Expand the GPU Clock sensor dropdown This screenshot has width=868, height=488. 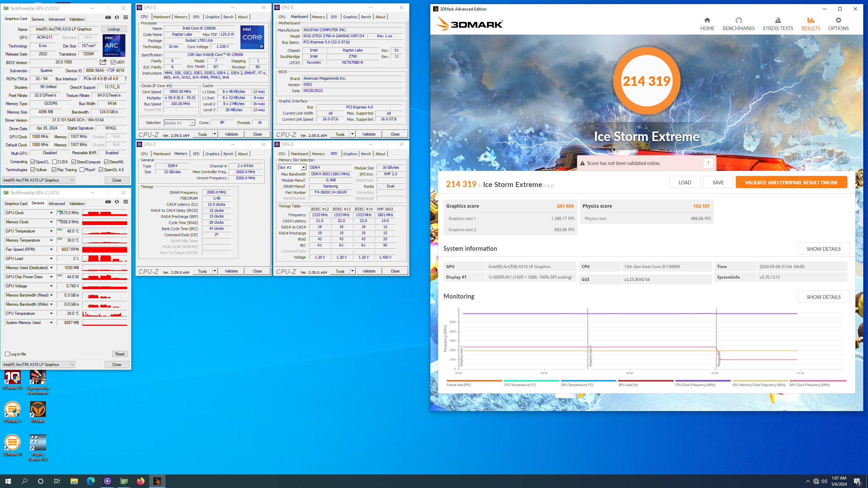51,213
